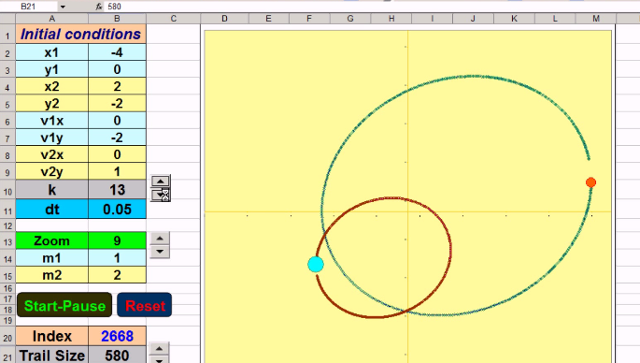Click the Zoom spinner up arrow
This screenshot has height=363, width=640.
(160, 238)
